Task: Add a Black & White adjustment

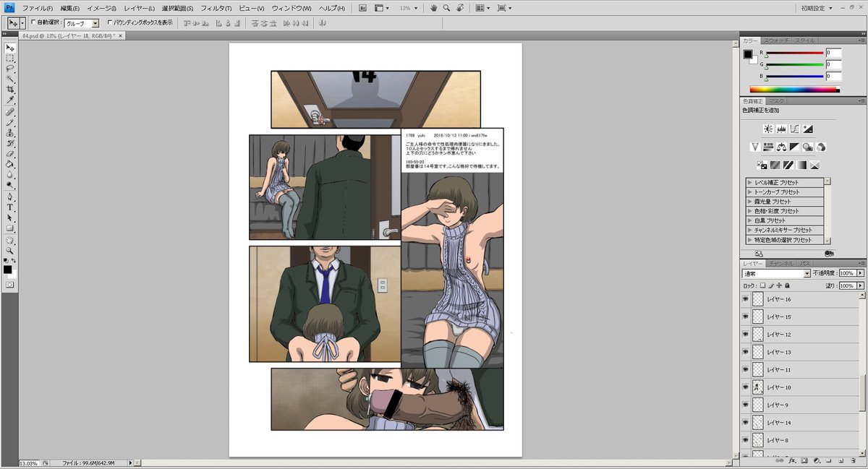Action: (x=795, y=147)
